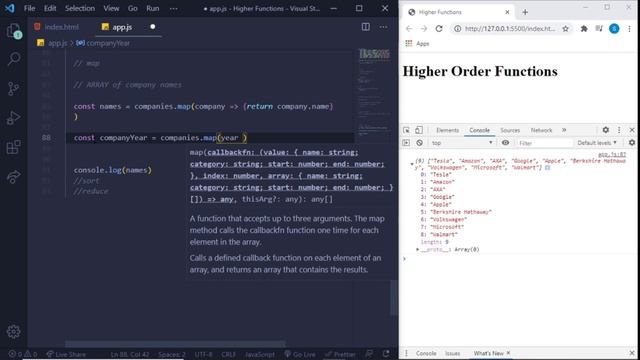Open the DevTools drawer three-dot menu
This screenshot has width=640, height=360.
pyautogui.click(x=406, y=353)
